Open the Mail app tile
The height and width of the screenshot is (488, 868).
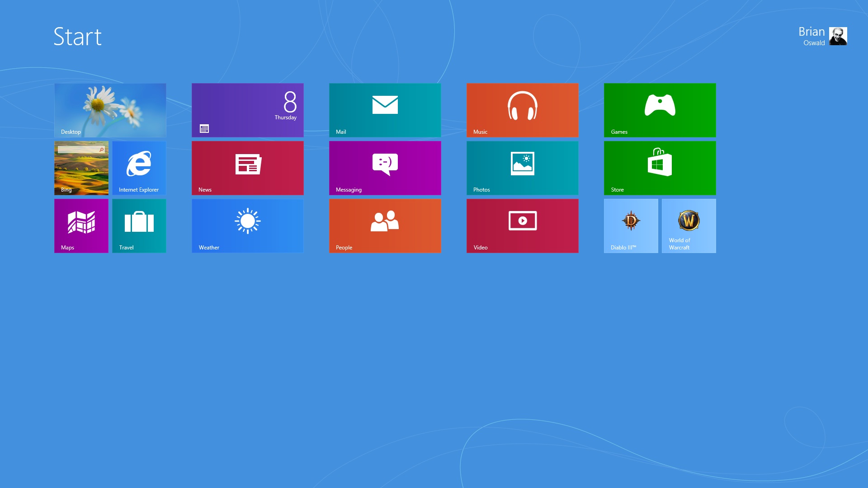(385, 110)
